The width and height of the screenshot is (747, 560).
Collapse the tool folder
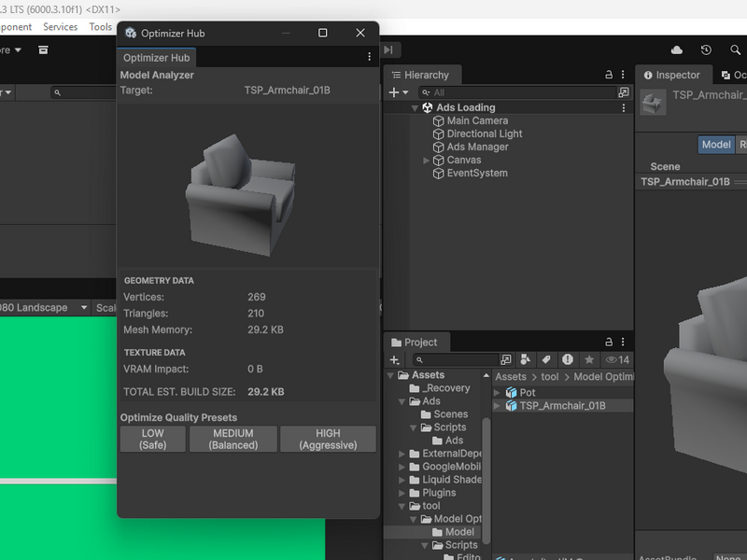coord(402,506)
